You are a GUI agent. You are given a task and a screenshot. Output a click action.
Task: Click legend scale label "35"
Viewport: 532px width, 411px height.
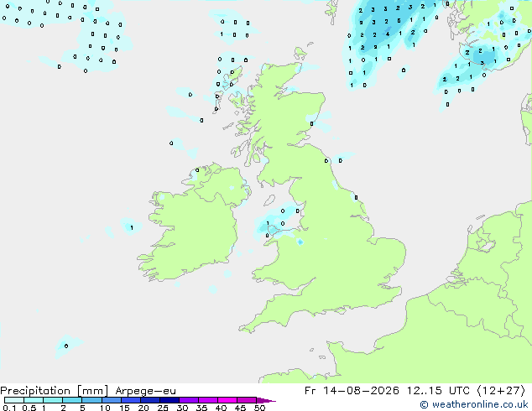click(202, 408)
